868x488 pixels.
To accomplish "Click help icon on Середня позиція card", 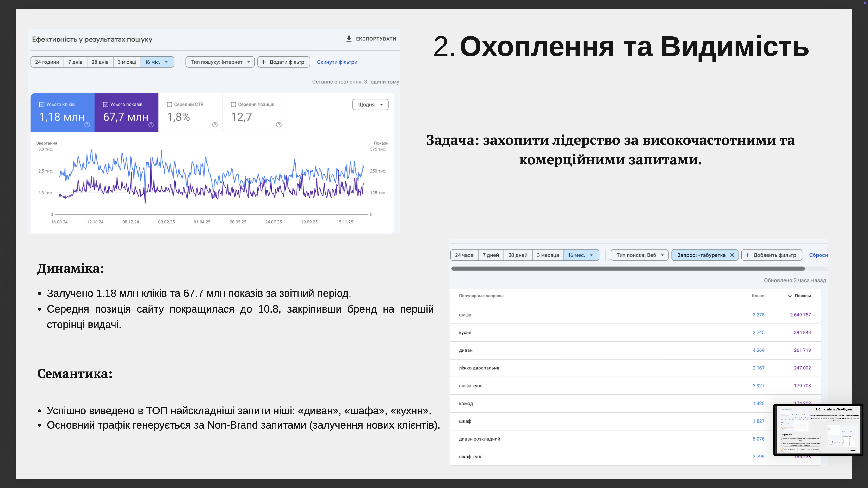I will (x=279, y=125).
